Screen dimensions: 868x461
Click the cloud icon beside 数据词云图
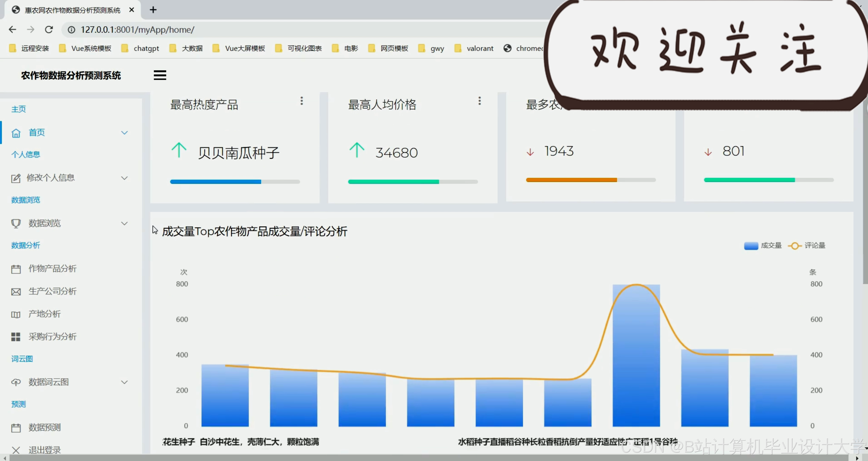click(16, 382)
